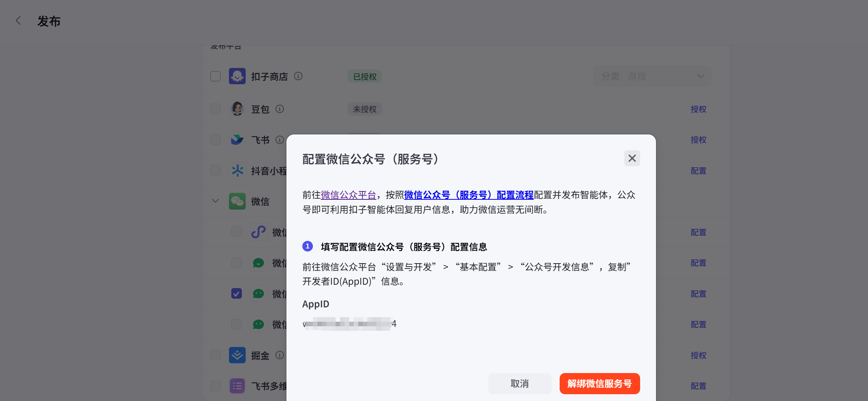This screenshot has width=868, height=401.
Task: Click the info icon next to 掘金
Action: pos(280,355)
